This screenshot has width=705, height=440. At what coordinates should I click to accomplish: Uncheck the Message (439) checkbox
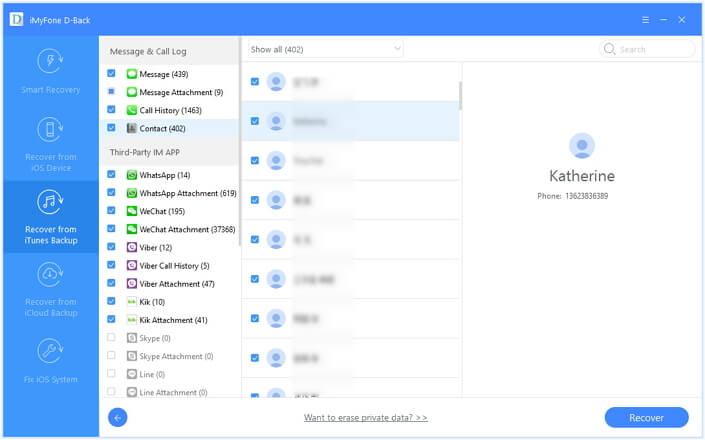coord(111,73)
